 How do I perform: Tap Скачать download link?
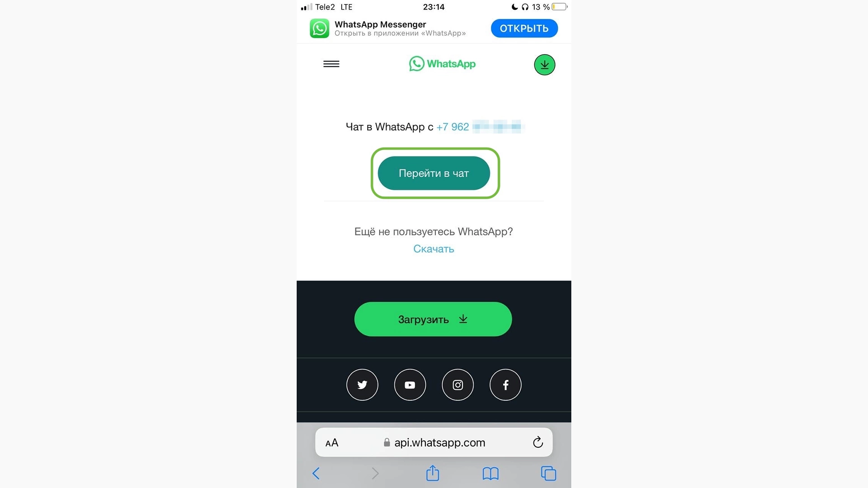(x=434, y=249)
